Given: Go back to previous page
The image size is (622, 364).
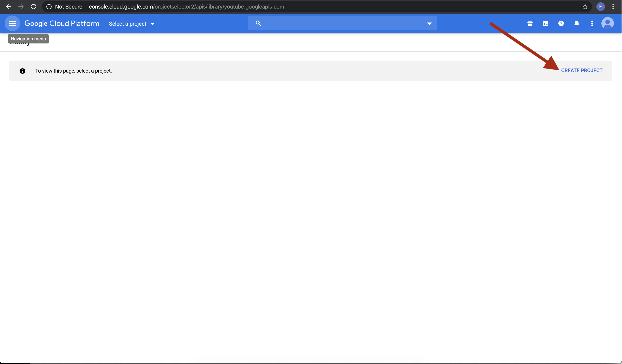Looking at the screenshot, I should click(x=8, y=7).
